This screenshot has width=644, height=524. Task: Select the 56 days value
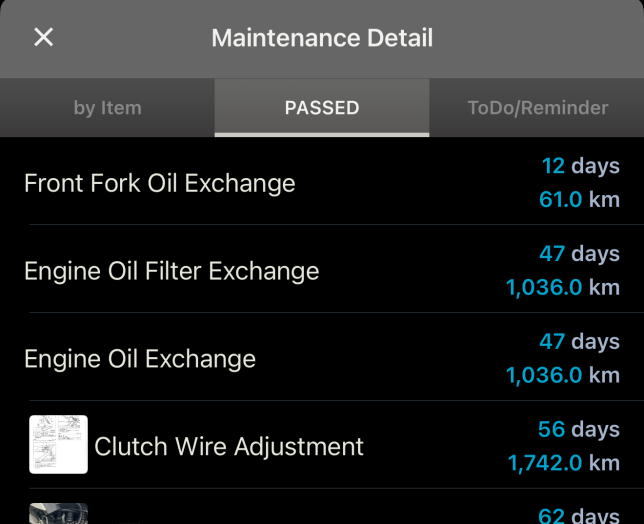pyautogui.click(x=578, y=429)
